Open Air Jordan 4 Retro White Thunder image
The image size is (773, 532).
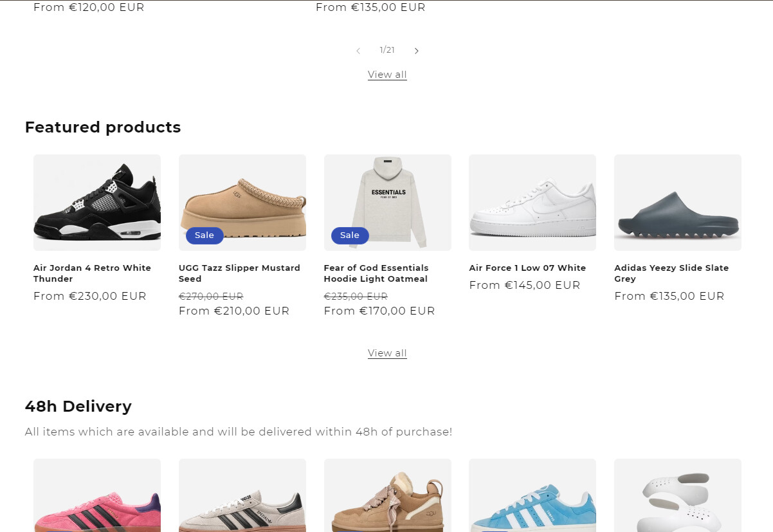pos(97,202)
